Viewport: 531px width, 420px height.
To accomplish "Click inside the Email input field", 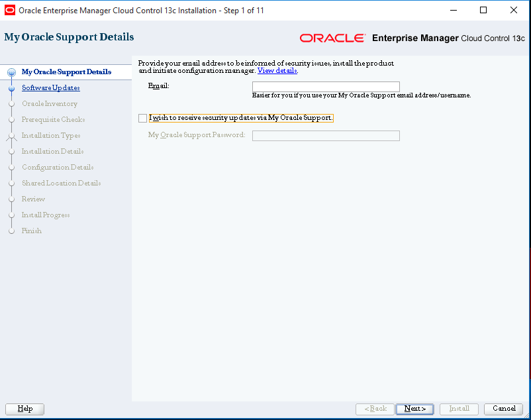I will click(325, 86).
